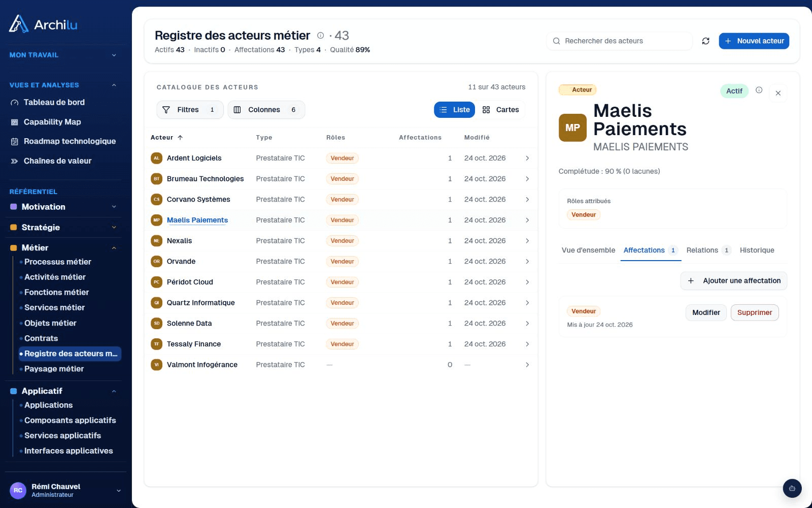Image resolution: width=812 pixels, height=508 pixels.
Task: Open Processus métier in sidebar
Action: point(57,262)
